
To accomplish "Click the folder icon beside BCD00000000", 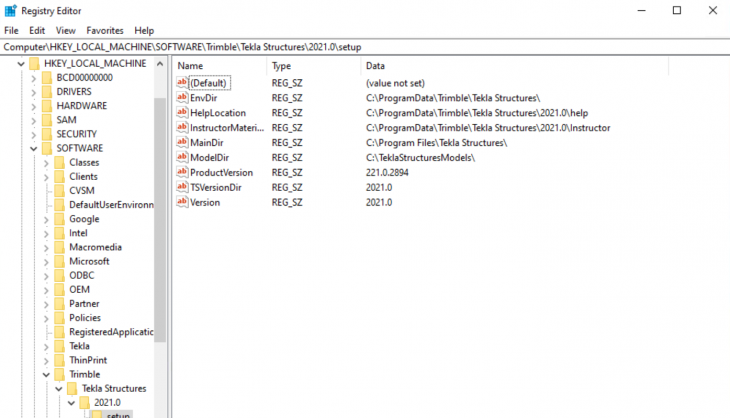I will [47, 78].
